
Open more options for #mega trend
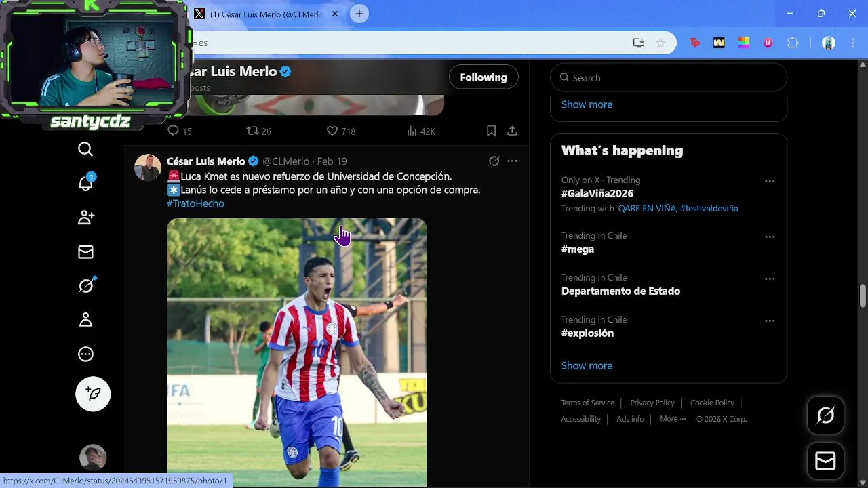click(x=770, y=237)
